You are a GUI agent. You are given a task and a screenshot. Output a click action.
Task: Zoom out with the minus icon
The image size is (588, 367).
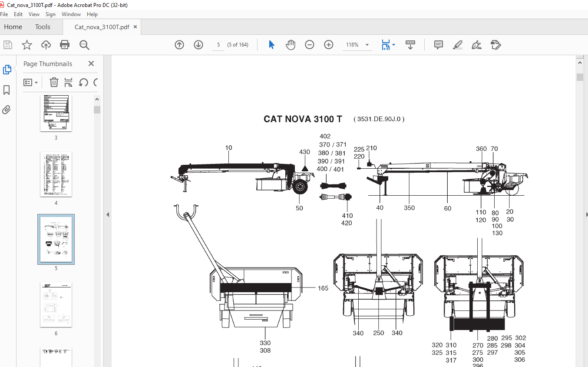[310, 45]
